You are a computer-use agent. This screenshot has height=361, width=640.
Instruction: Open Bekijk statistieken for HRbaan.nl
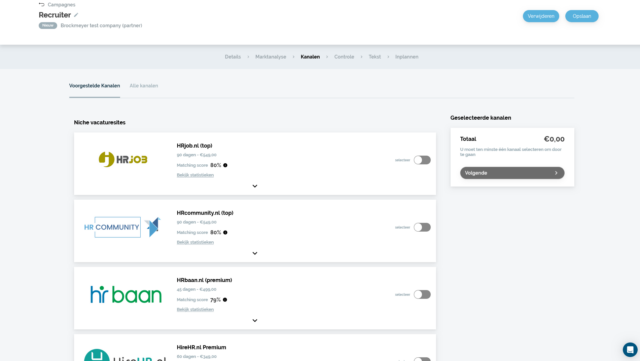(x=195, y=310)
